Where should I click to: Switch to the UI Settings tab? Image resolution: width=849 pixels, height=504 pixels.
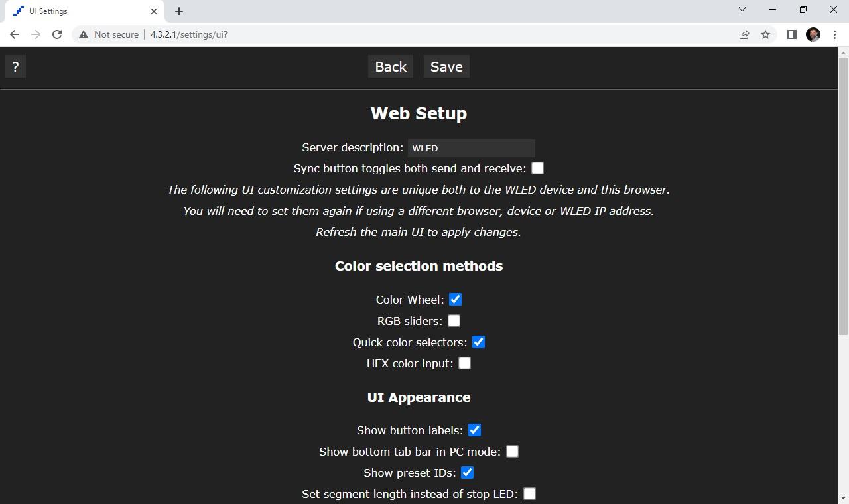coord(80,11)
